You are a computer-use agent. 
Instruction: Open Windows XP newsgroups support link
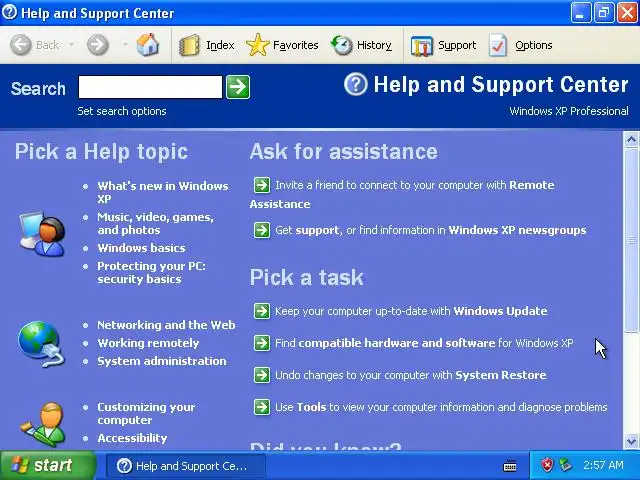click(517, 230)
